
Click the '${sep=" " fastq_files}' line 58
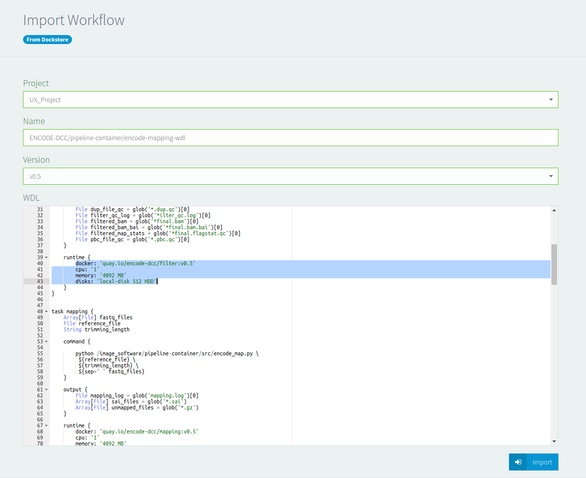click(x=111, y=371)
